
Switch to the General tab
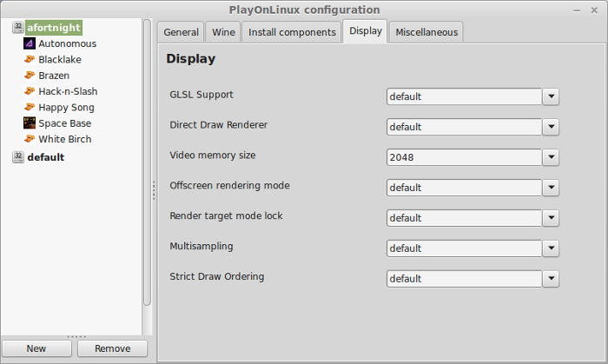click(x=181, y=32)
